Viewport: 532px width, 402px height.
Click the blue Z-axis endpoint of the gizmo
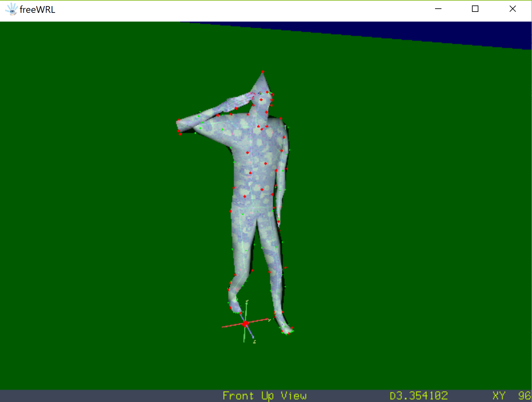(253, 338)
